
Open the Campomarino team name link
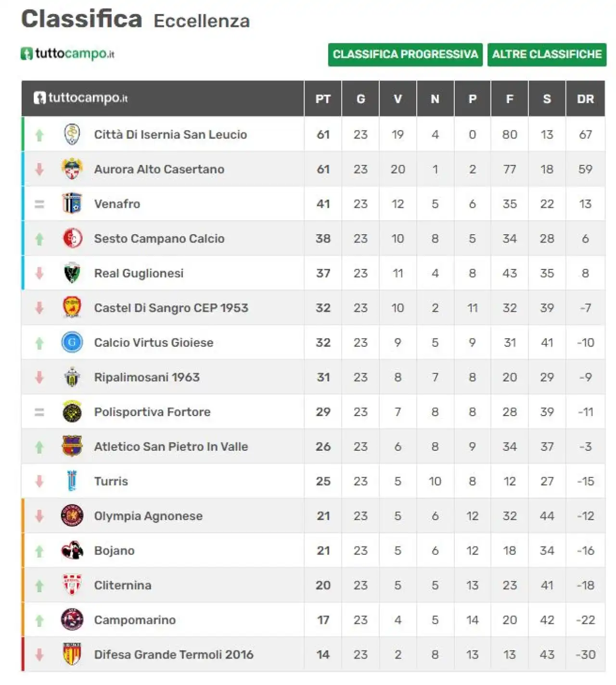135,620
